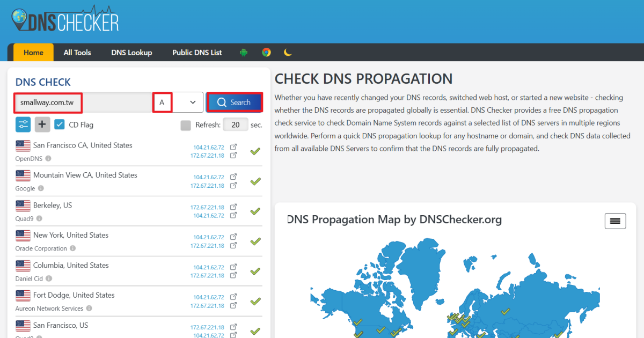
Task: Click inside the smallway.com.tw domain field
Action: [x=47, y=102]
